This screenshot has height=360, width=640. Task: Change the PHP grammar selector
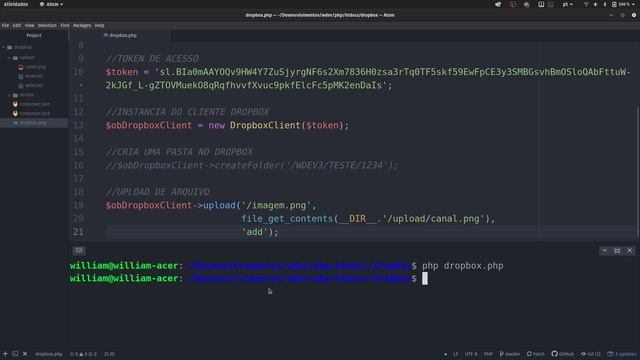[488, 354]
